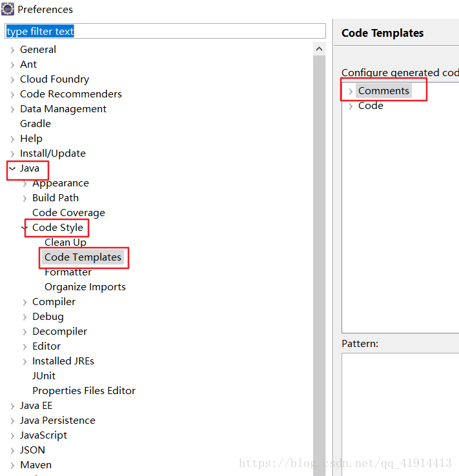The width and height of the screenshot is (459, 476).
Task: Select Code Recommenders in the tree
Action: (71, 94)
